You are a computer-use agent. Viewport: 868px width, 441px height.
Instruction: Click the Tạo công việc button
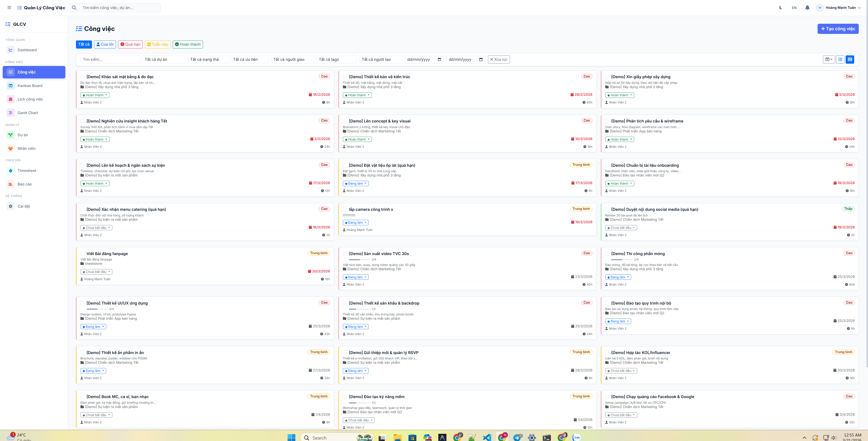[838, 29]
